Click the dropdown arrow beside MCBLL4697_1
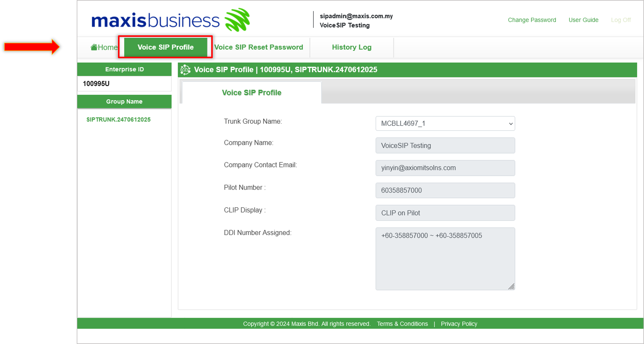Screen dimensions: 644x344 pos(511,124)
